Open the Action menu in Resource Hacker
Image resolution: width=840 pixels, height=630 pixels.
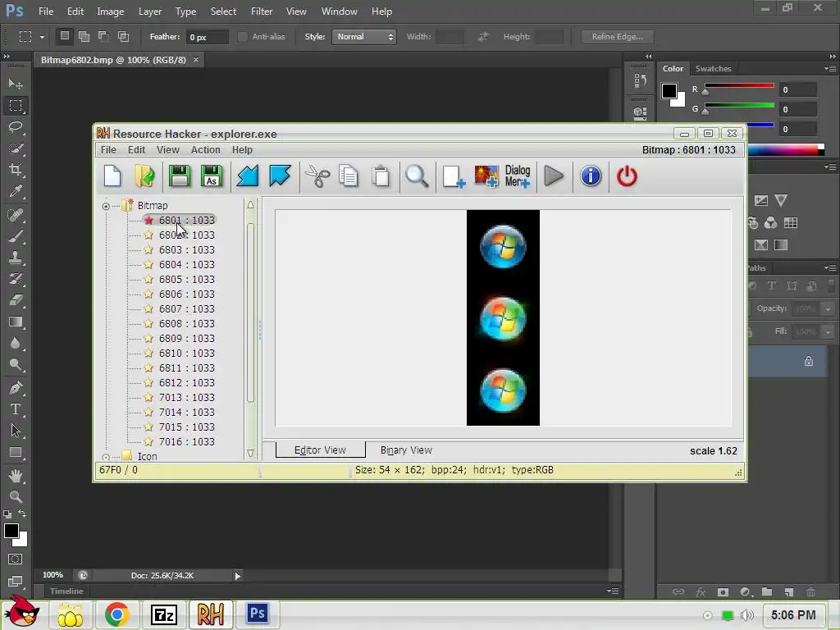pyautogui.click(x=206, y=150)
